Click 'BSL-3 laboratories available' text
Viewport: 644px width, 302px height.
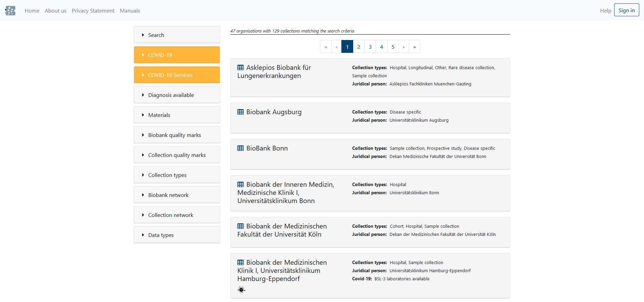[402, 279]
